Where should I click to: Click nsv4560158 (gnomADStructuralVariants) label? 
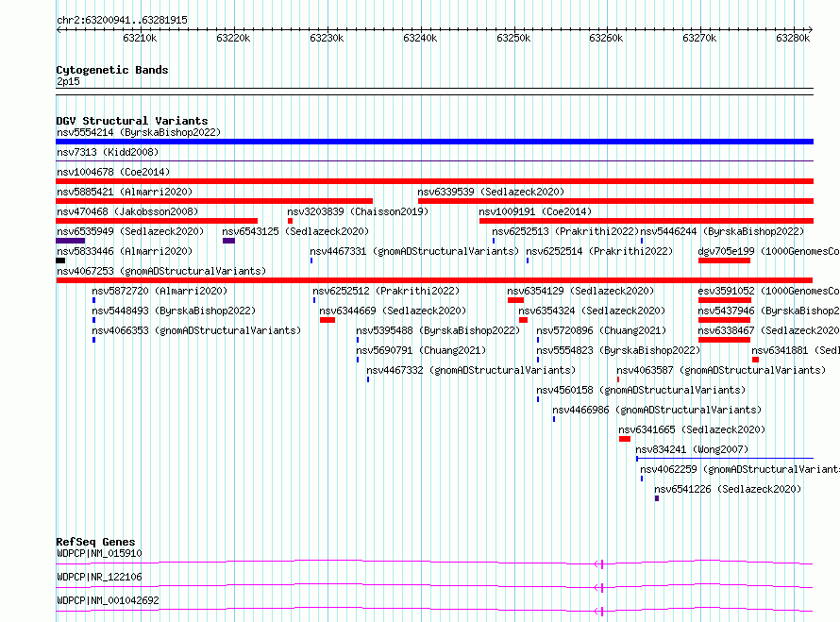[641, 390]
